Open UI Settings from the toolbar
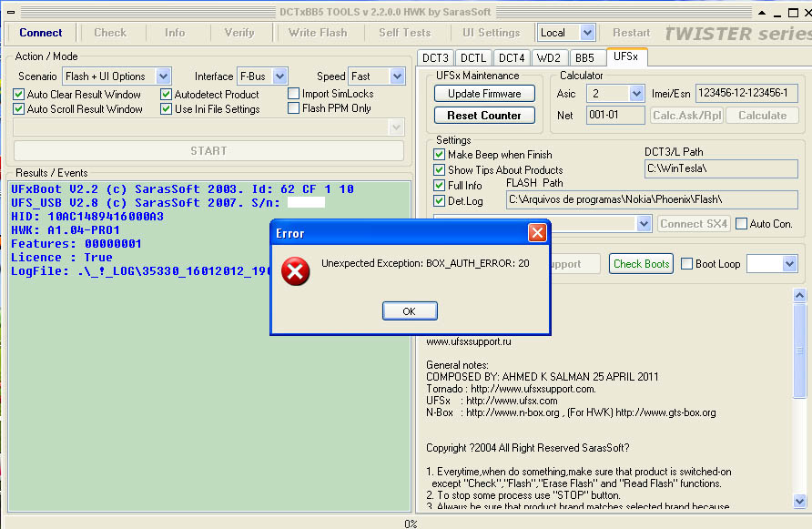The height and width of the screenshot is (529, 812). pyautogui.click(x=491, y=33)
